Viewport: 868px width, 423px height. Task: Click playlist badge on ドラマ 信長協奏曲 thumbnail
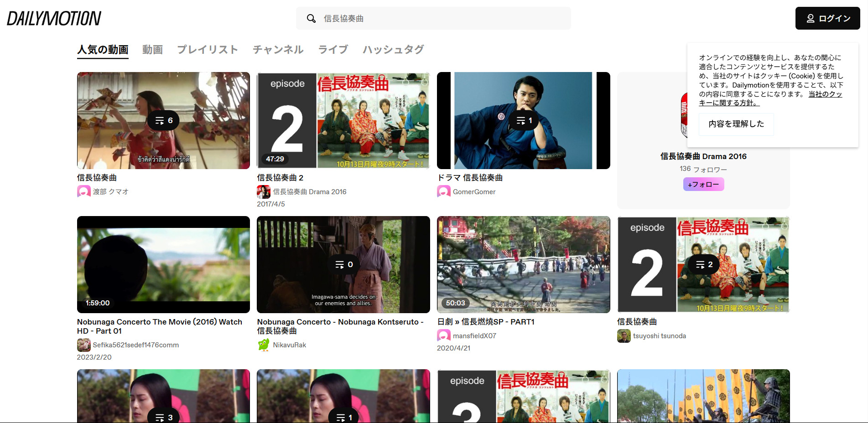[x=524, y=120]
